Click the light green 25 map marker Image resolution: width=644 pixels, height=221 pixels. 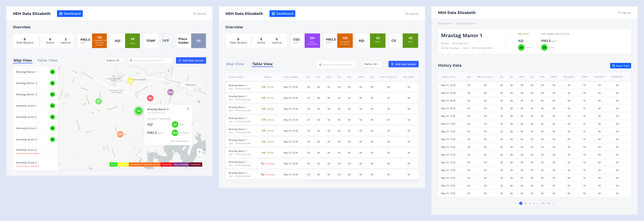coord(99,101)
